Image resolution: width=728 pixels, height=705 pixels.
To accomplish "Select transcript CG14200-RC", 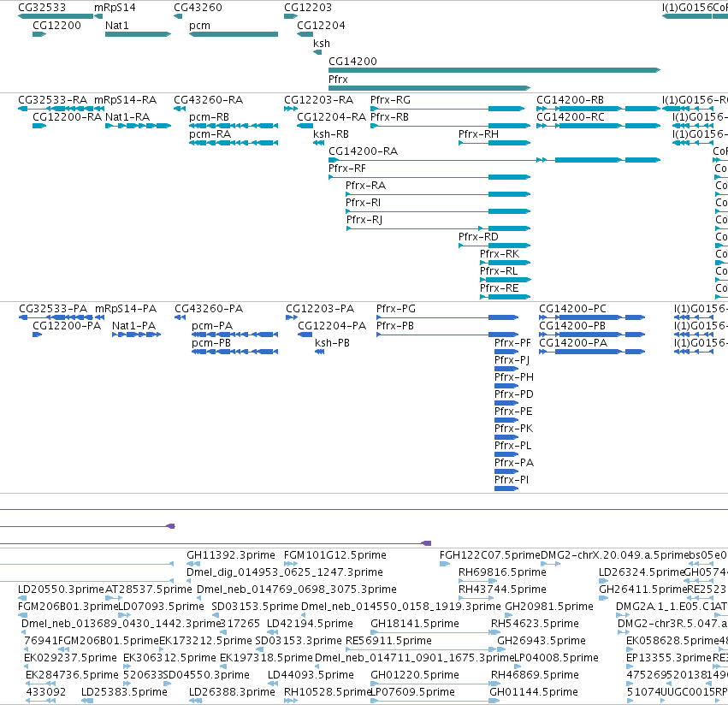I will 599,126.
